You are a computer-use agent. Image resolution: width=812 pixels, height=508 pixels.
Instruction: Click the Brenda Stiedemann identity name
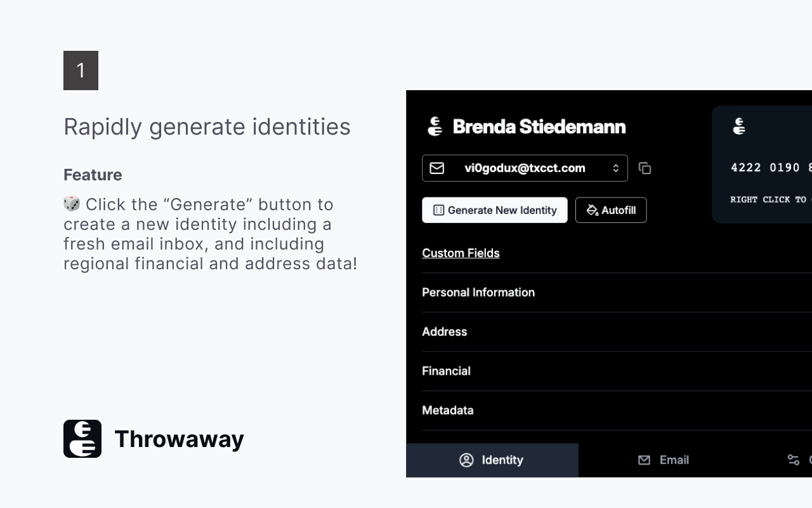click(x=539, y=126)
